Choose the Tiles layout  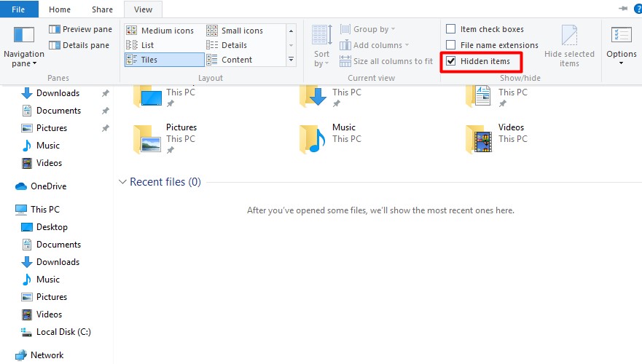coord(164,60)
